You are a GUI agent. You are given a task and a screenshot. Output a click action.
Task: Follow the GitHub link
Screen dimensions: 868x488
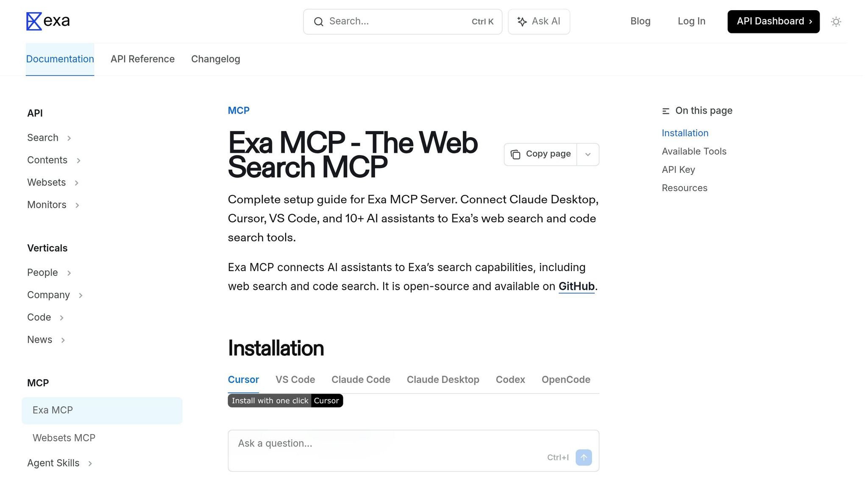[x=576, y=286]
